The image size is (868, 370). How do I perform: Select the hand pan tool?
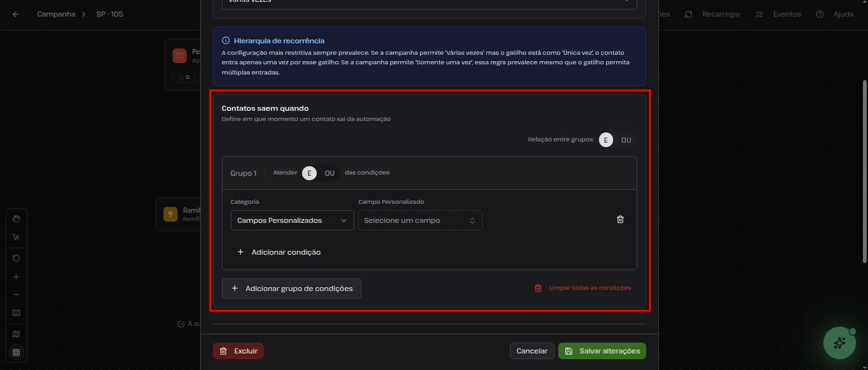coord(17,219)
